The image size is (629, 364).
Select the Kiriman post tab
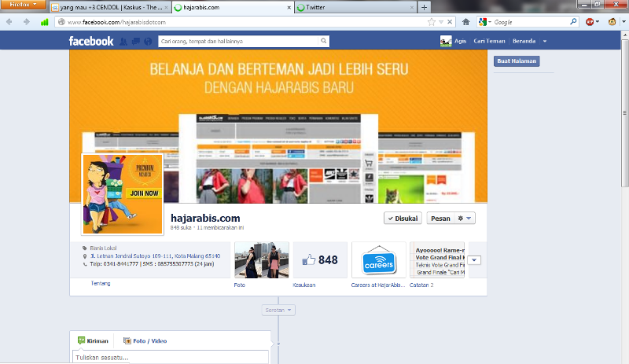(x=93, y=340)
